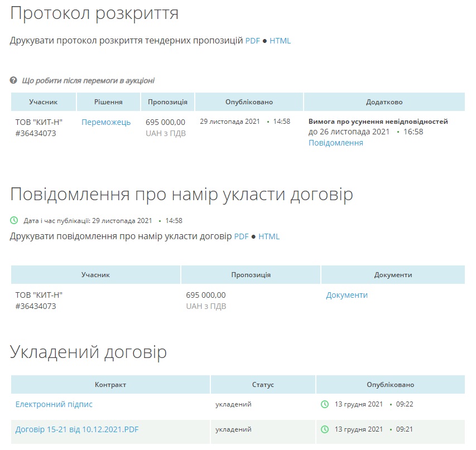Click the Укладений договір heading

(x=88, y=352)
